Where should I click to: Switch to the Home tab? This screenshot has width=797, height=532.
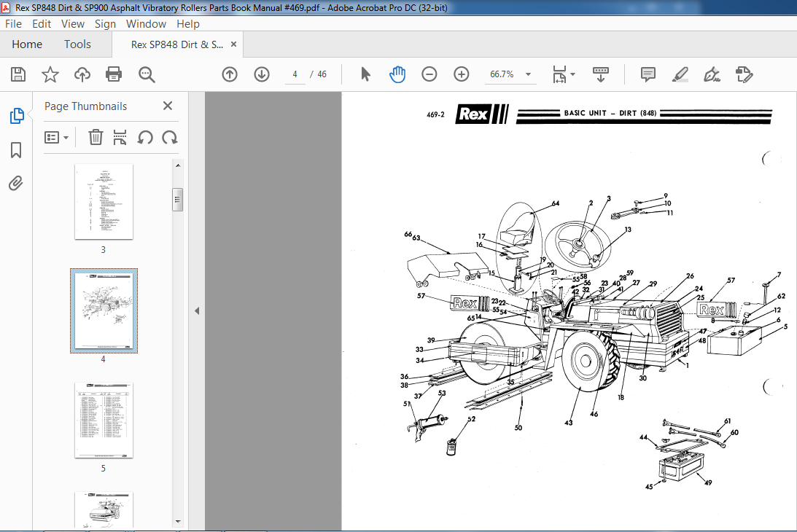pyautogui.click(x=27, y=44)
